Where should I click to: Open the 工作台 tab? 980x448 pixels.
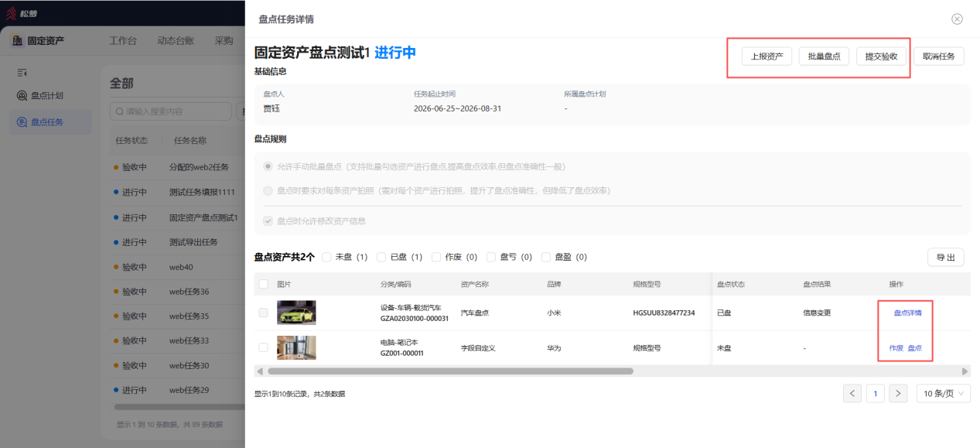[x=123, y=41]
